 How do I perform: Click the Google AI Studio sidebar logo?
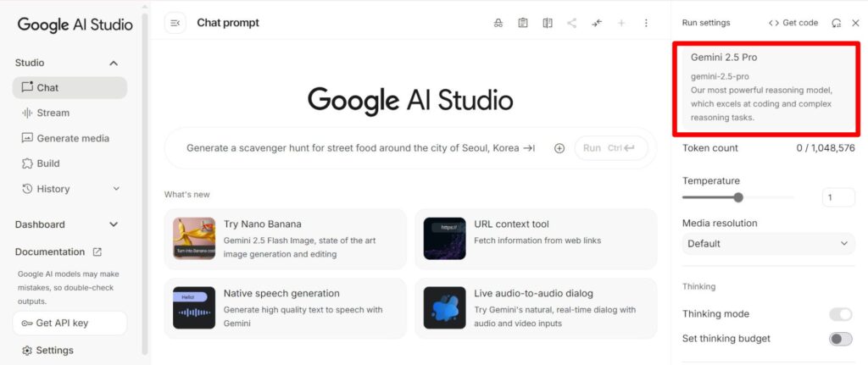(75, 25)
